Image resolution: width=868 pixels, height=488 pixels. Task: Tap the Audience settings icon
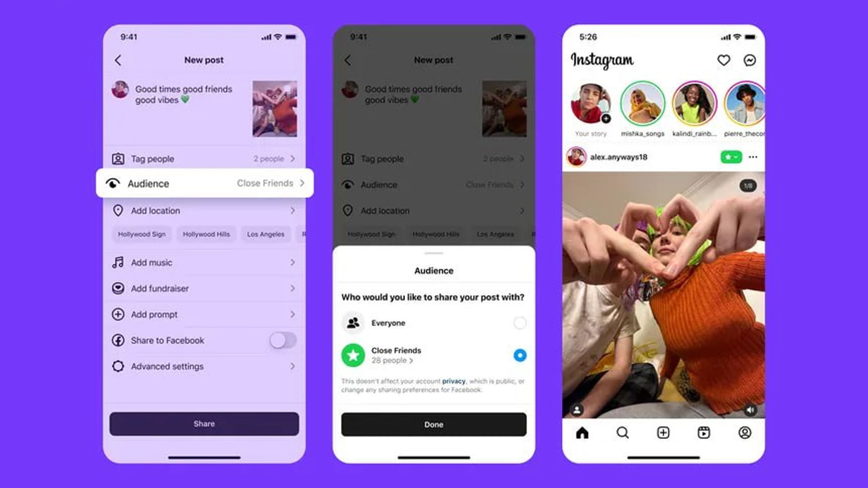pos(115,183)
